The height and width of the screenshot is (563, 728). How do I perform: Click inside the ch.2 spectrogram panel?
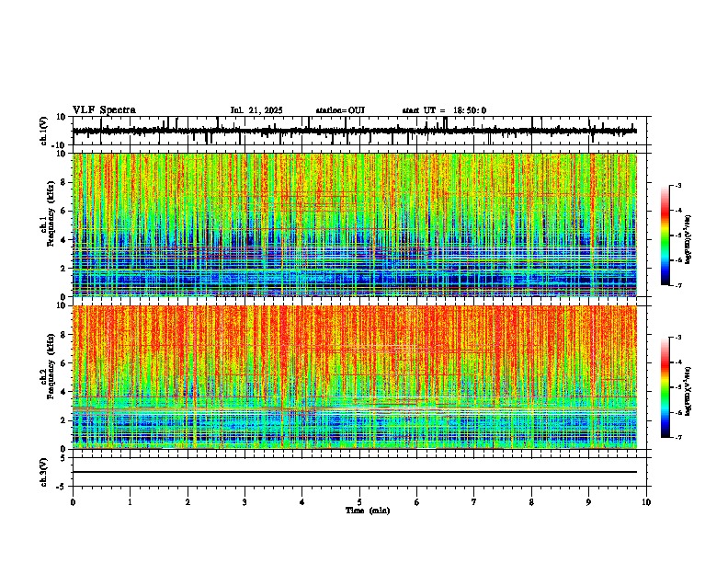354,377
